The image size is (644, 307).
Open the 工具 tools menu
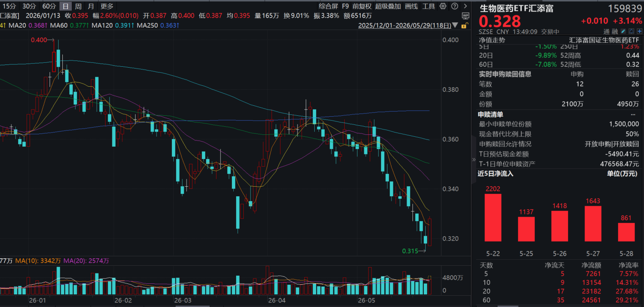point(429,6)
